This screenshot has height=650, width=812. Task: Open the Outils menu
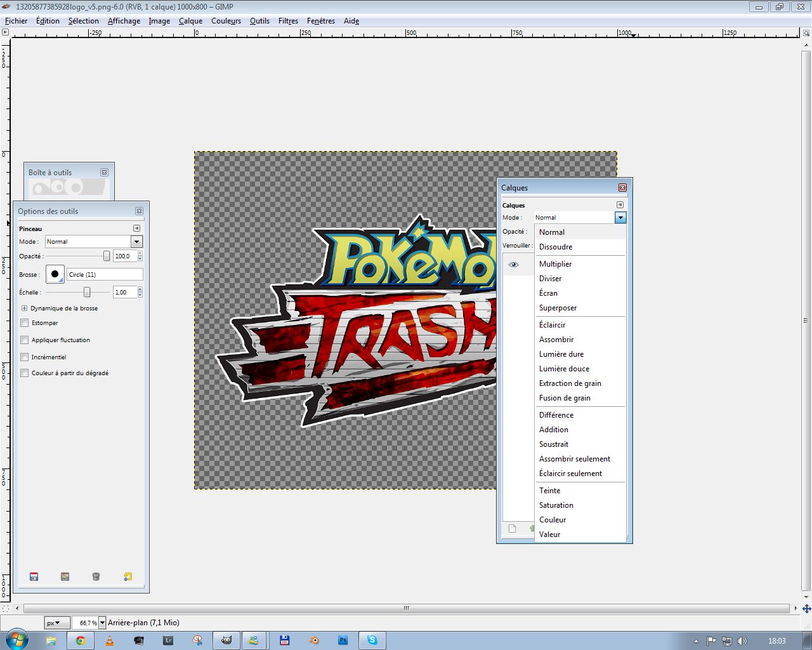coord(259,21)
